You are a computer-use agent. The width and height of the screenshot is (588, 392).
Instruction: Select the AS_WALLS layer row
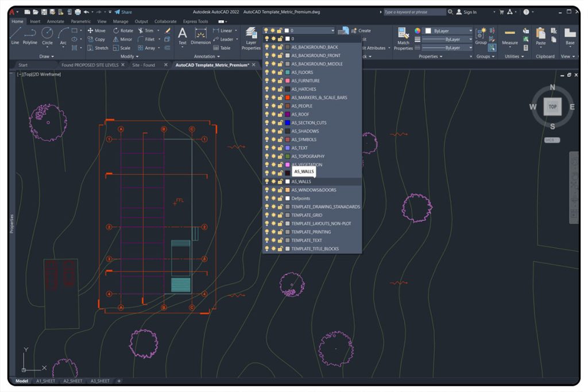(312, 181)
